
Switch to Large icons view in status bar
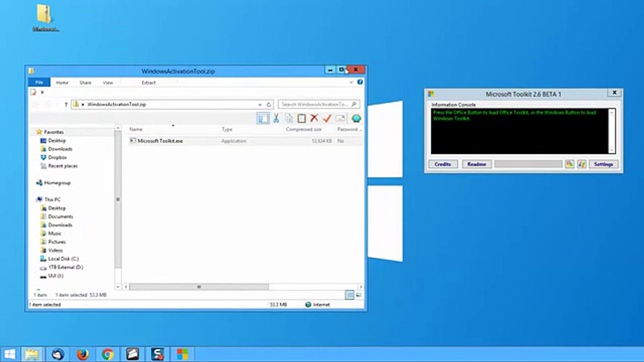tap(359, 295)
